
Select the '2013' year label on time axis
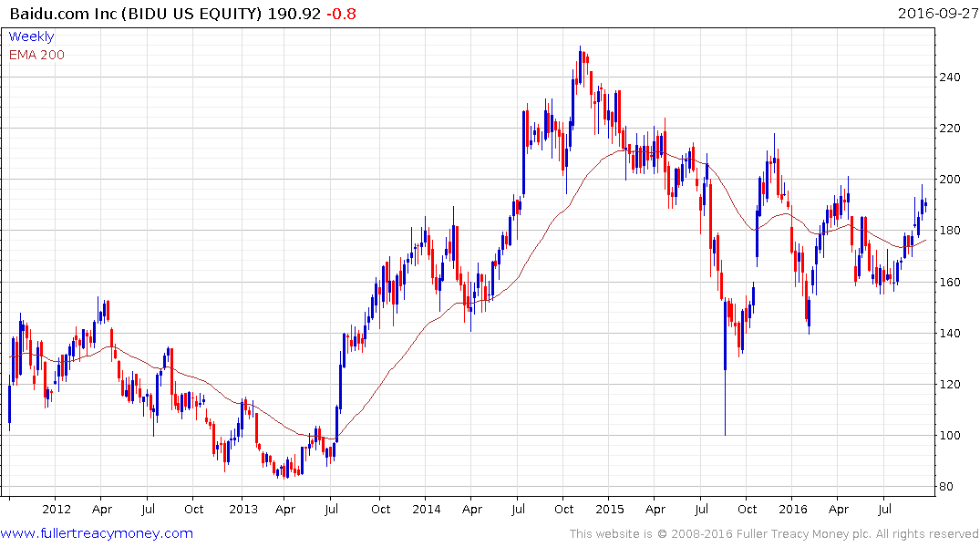243,509
